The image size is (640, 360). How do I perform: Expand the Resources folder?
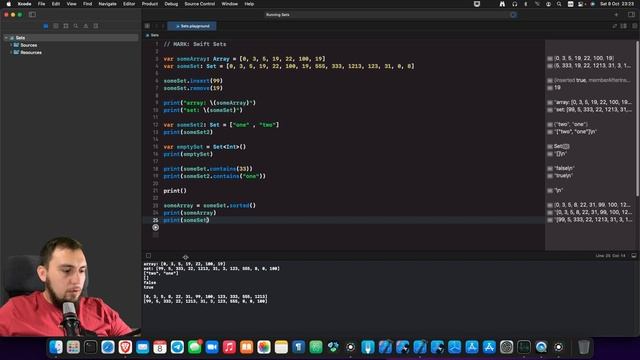pyautogui.click(x=11, y=52)
